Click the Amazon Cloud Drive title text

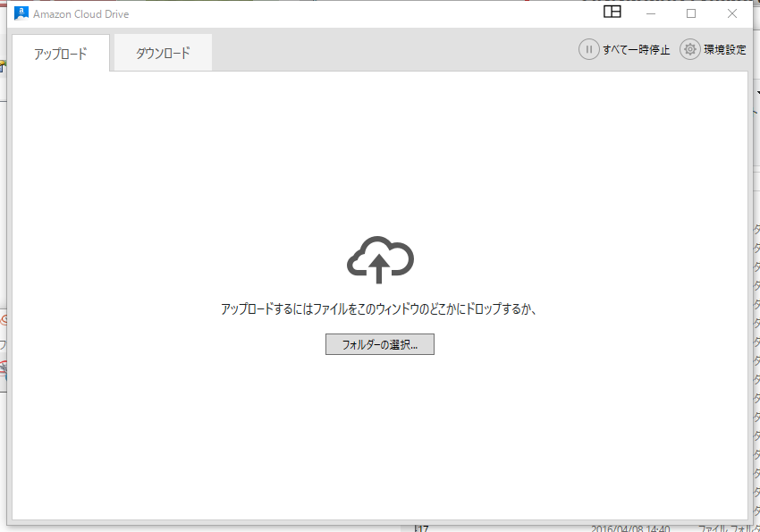tap(81, 14)
